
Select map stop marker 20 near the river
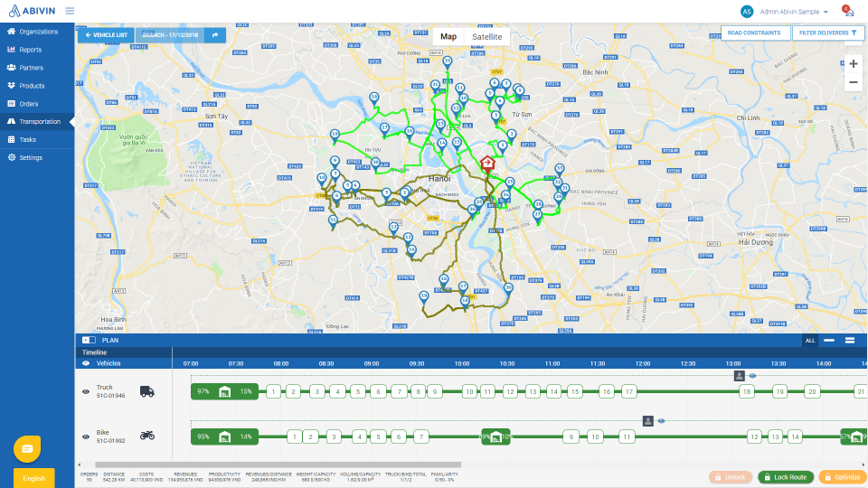pos(508,289)
